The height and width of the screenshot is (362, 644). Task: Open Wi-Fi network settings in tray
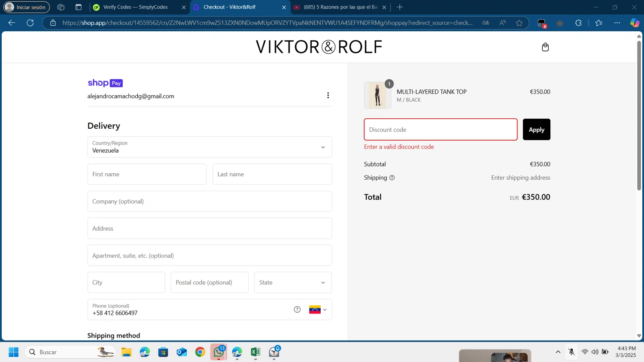pyautogui.click(x=585, y=352)
